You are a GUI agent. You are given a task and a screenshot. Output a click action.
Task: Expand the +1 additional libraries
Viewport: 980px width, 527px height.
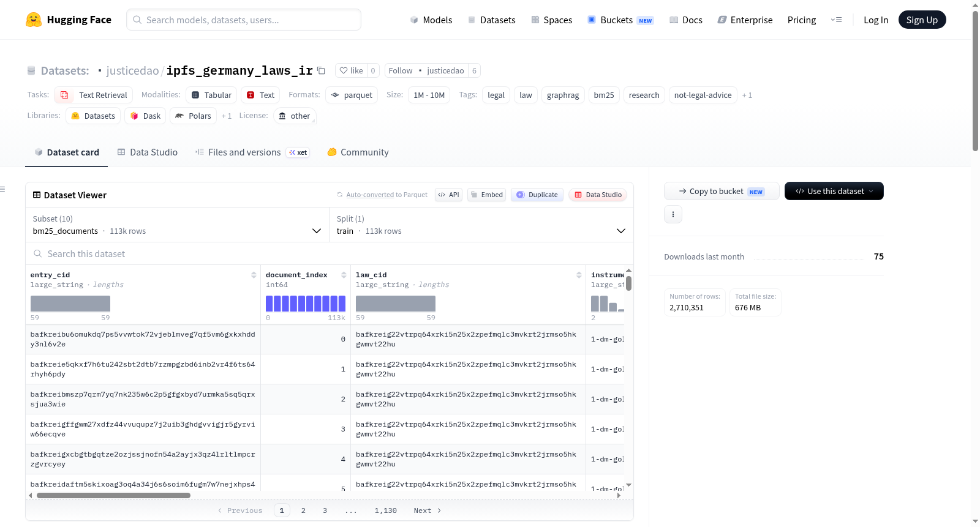click(226, 116)
